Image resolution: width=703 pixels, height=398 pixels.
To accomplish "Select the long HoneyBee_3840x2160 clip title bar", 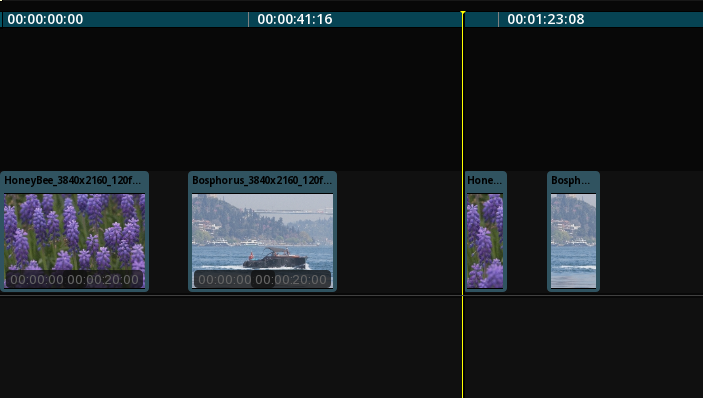I will [x=73, y=180].
